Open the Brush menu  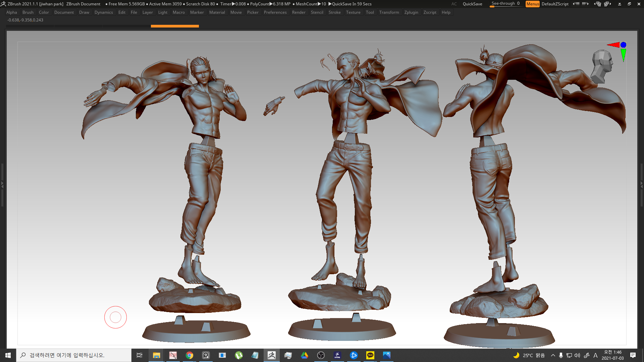click(x=28, y=12)
